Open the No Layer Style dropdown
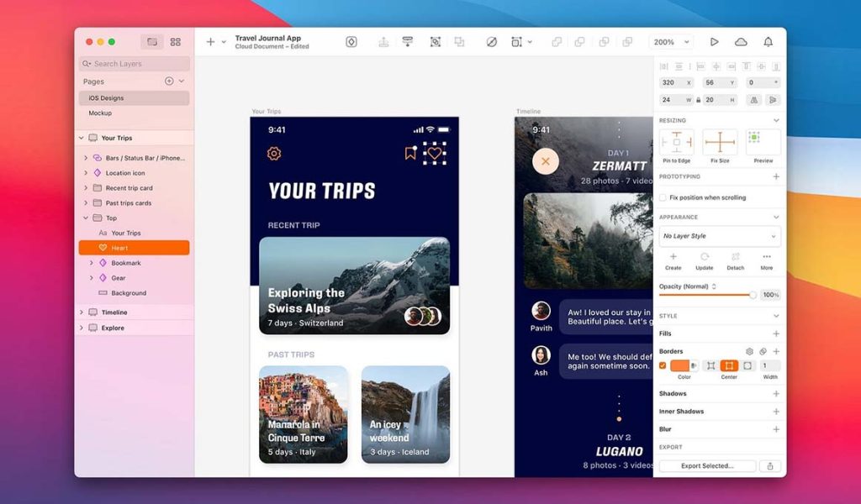Screen dimensions: 861x504 tap(720, 236)
